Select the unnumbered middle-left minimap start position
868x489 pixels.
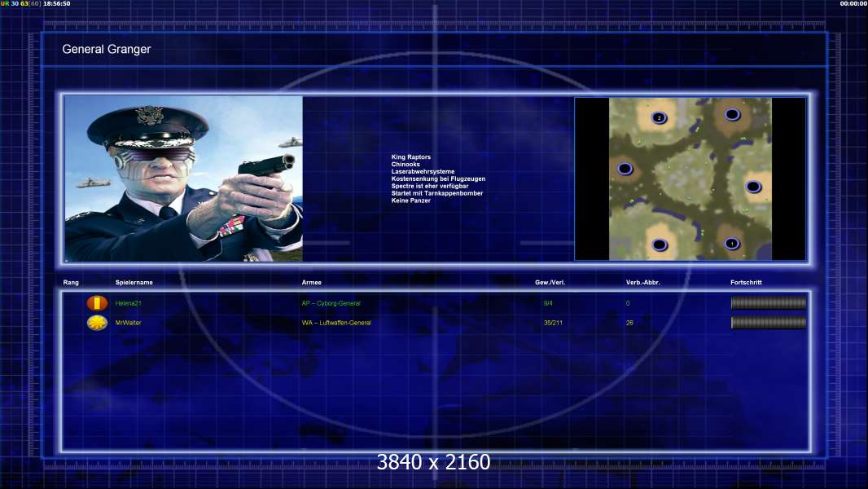625,169
